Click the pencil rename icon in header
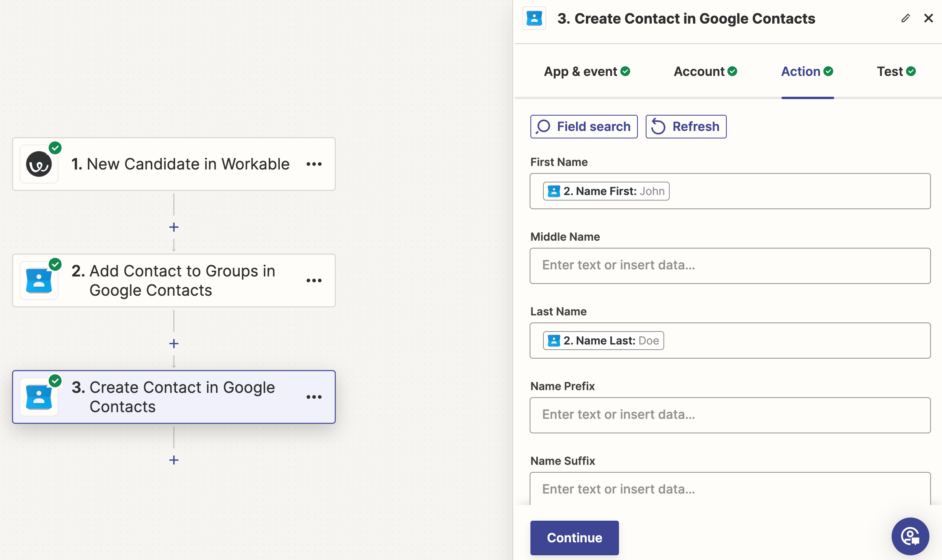The width and height of the screenshot is (942, 560). (x=905, y=18)
